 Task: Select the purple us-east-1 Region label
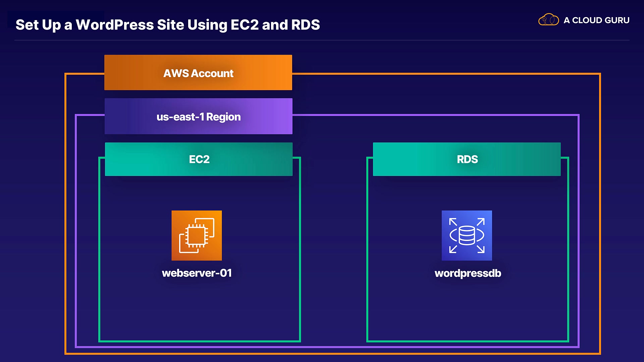pos(198,116)
